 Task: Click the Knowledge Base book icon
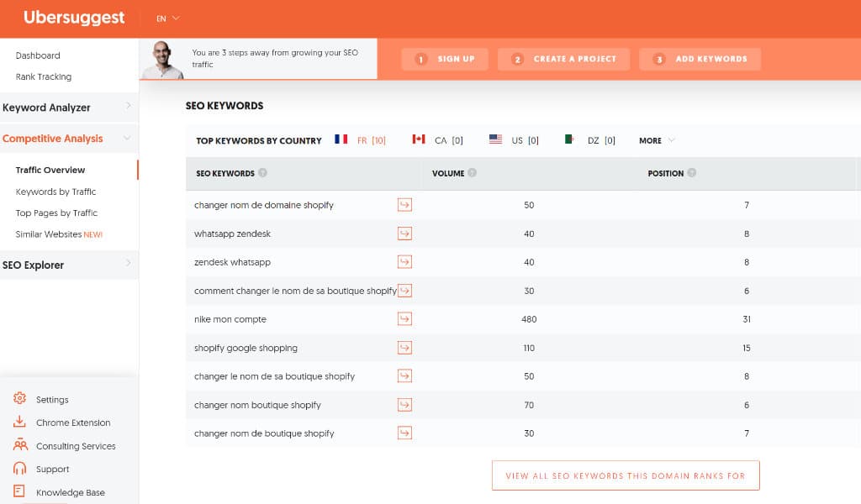pyautogui.click(x=19, y=491)
